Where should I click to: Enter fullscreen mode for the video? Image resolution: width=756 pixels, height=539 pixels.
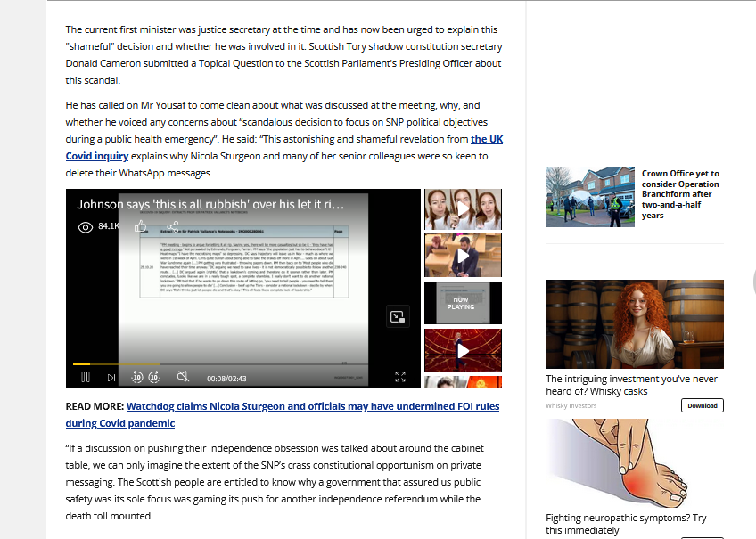click(x=400, y=377)
